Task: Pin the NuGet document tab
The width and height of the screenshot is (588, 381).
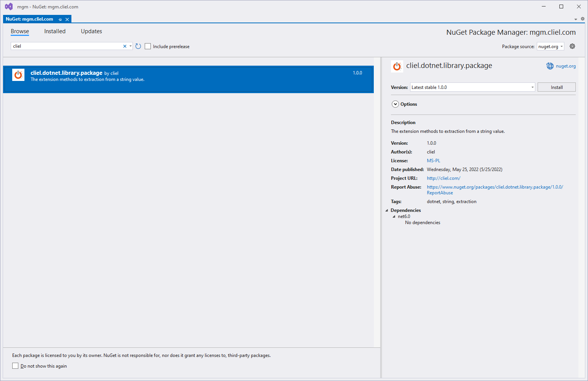Action: (x=60, y=19)
